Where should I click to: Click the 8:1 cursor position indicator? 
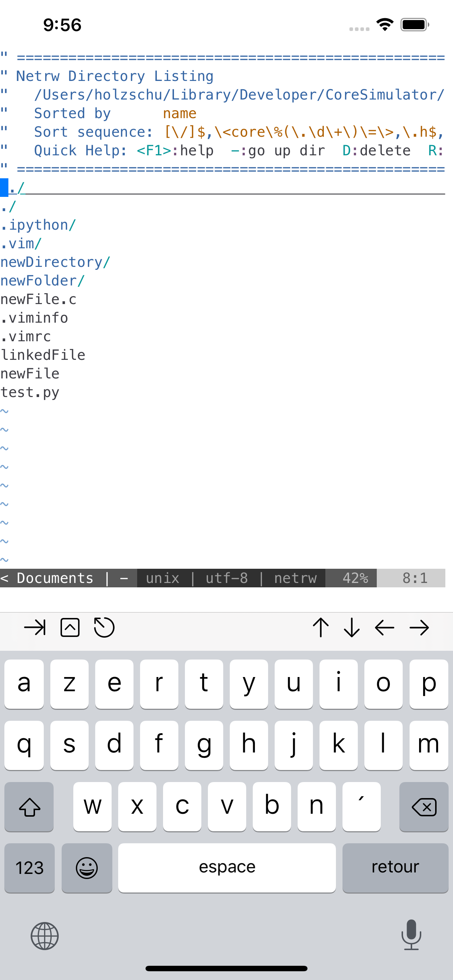[415, 578]
